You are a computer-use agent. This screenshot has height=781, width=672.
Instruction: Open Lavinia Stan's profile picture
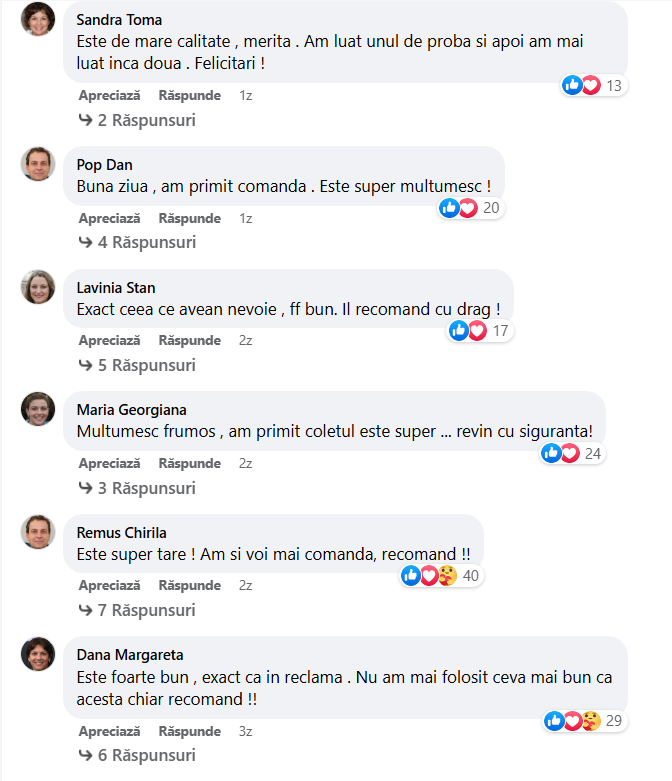(x=38, y=287)
